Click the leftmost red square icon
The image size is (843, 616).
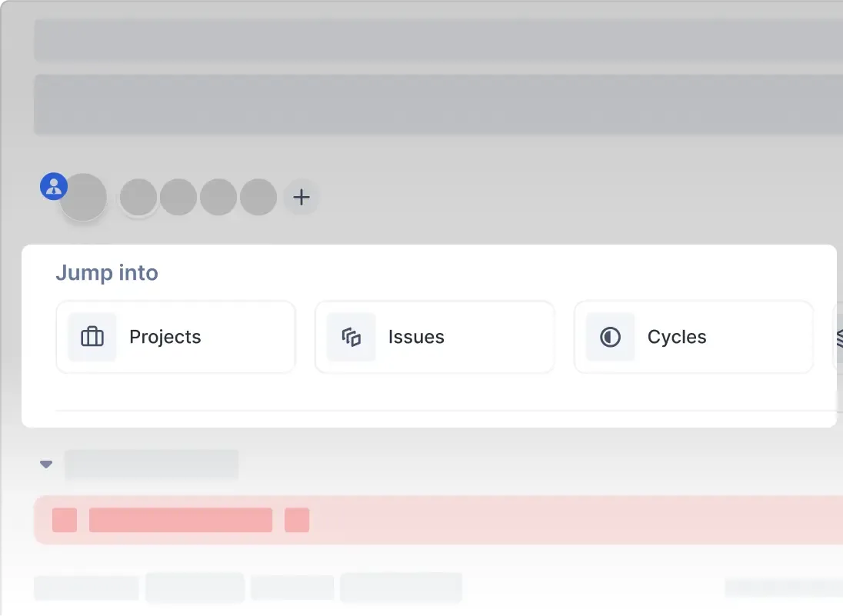click(65, 520)
